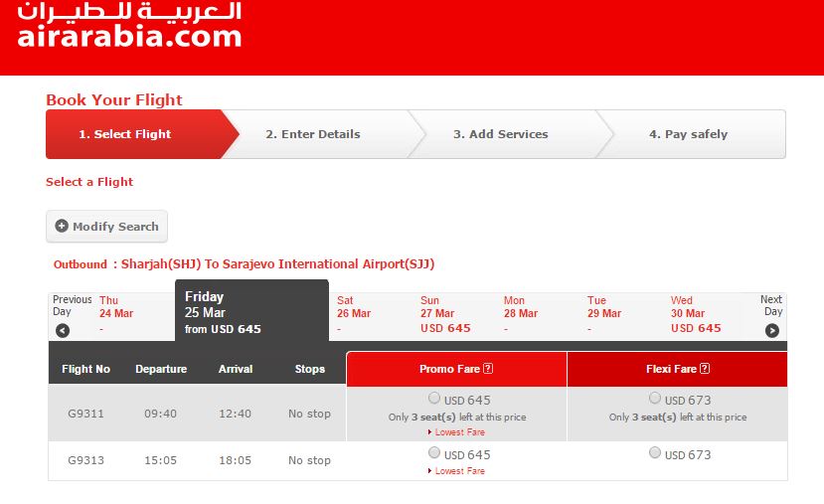Click the Flight No column header

(85, 369)
